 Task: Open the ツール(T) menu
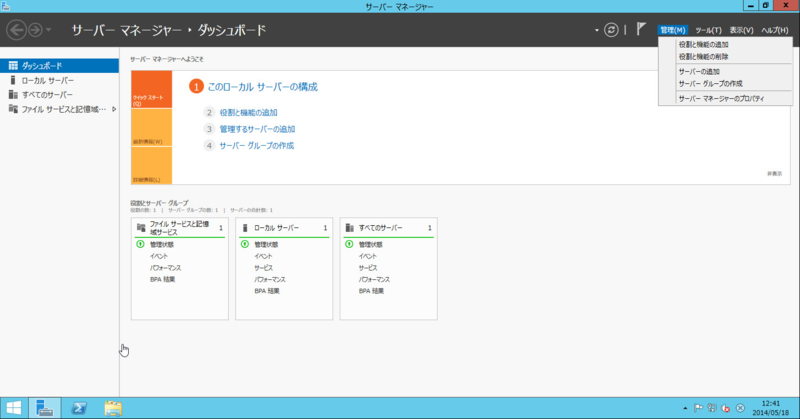pyautogui.click(x=708, y=30)
